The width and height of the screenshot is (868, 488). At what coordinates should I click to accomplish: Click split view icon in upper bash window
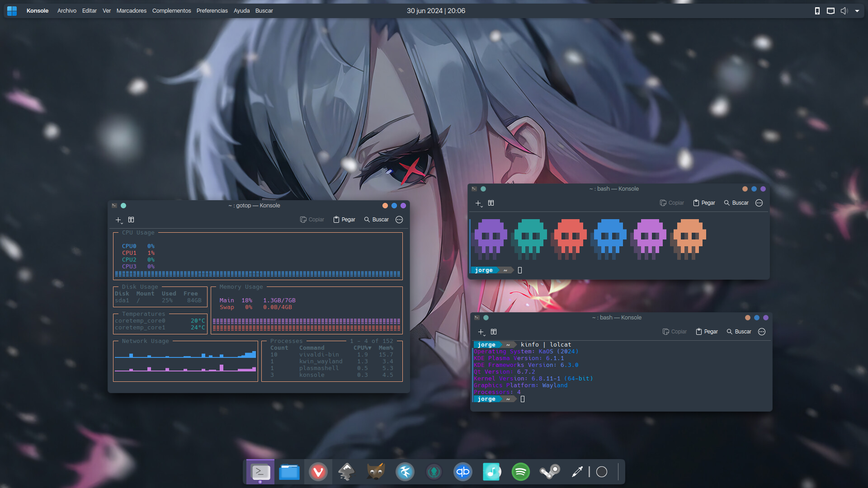(x=491, y=203)
